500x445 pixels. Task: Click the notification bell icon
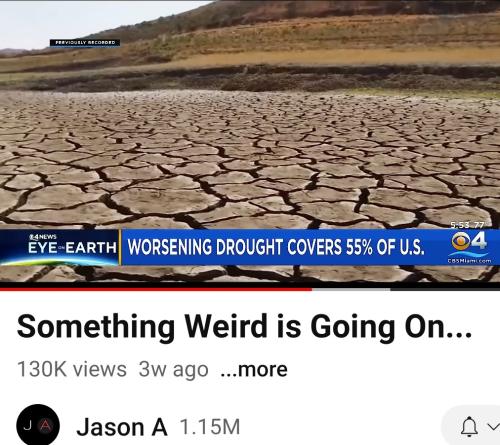tap(469, 426)
